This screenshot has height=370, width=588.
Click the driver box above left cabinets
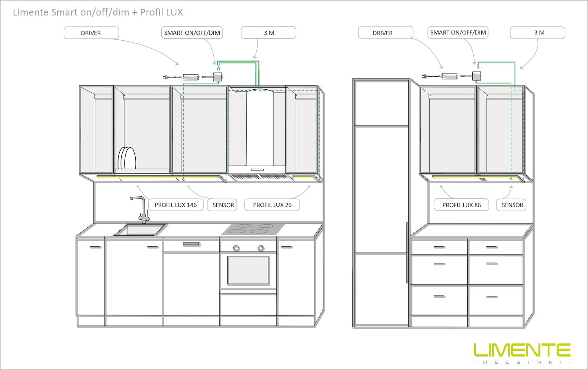191,77
